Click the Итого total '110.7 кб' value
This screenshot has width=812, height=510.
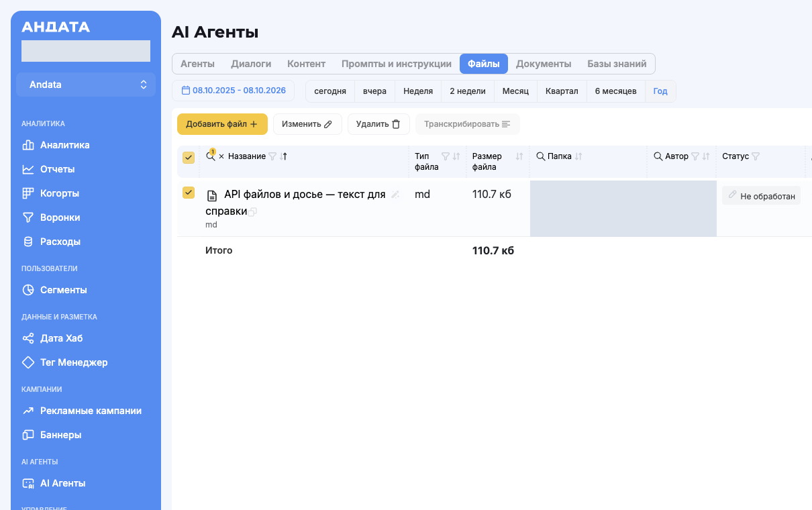point(493,251)
